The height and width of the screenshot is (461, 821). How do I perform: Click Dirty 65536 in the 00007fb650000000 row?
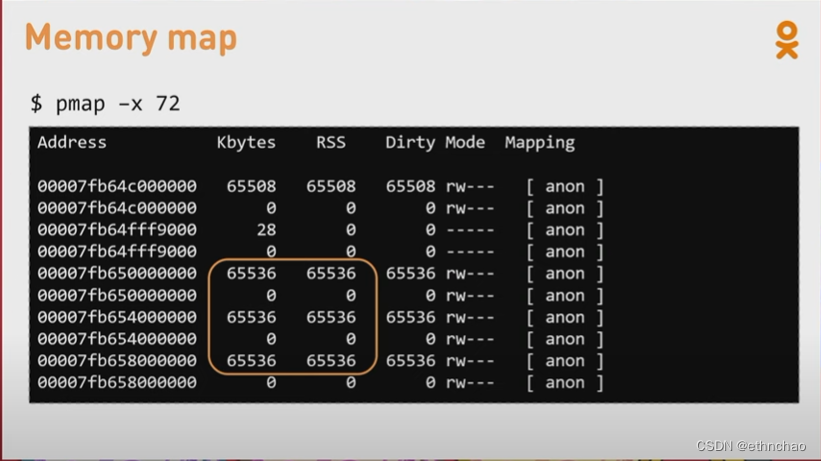pyautogui.click(x=410, y=273)
